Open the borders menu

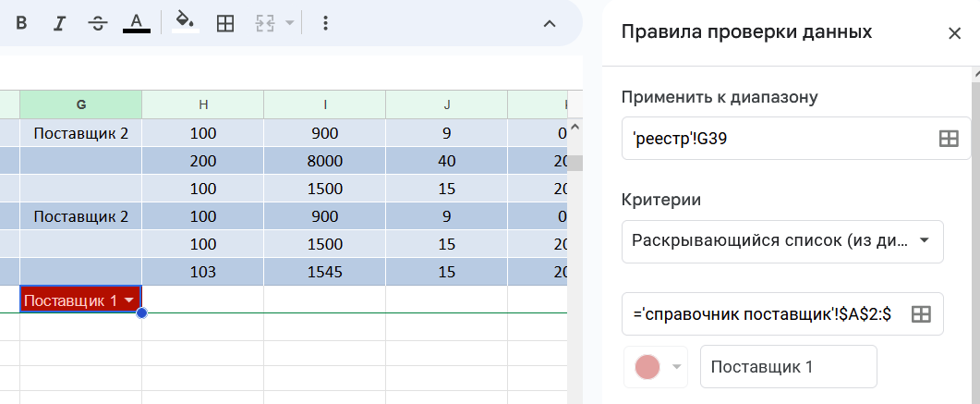pyautogui.click(x=225, y=24)
